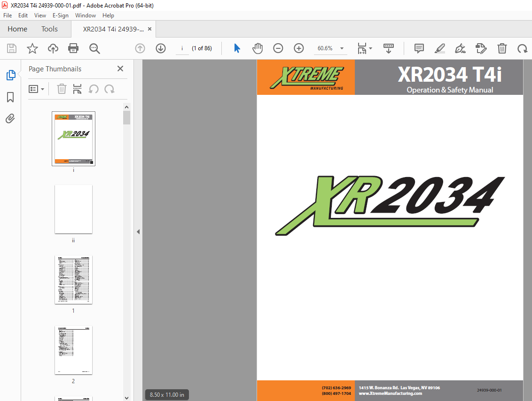Activate the hand pan tool
The width and height of the screenshot is (532, 401).
(258, 48)
